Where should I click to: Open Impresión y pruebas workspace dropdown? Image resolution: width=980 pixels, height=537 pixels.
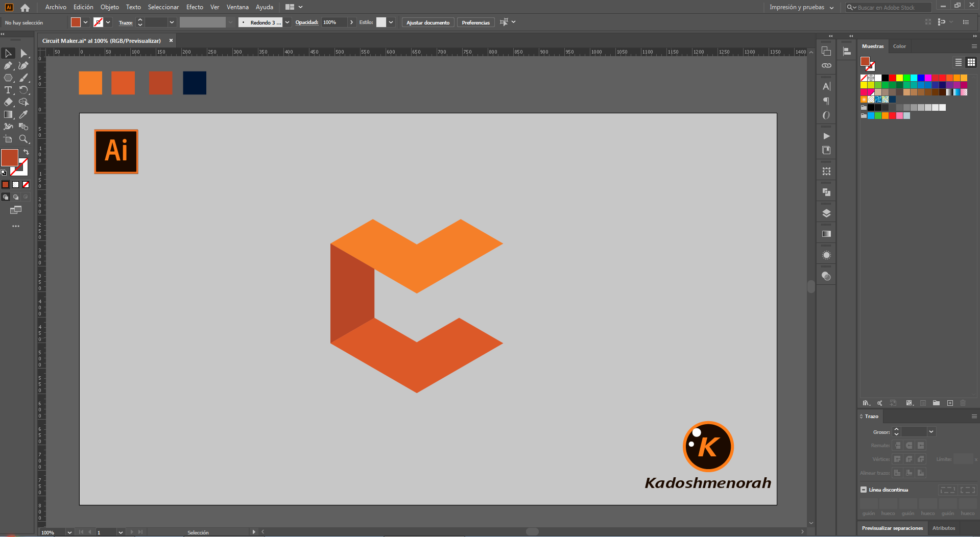801,7
